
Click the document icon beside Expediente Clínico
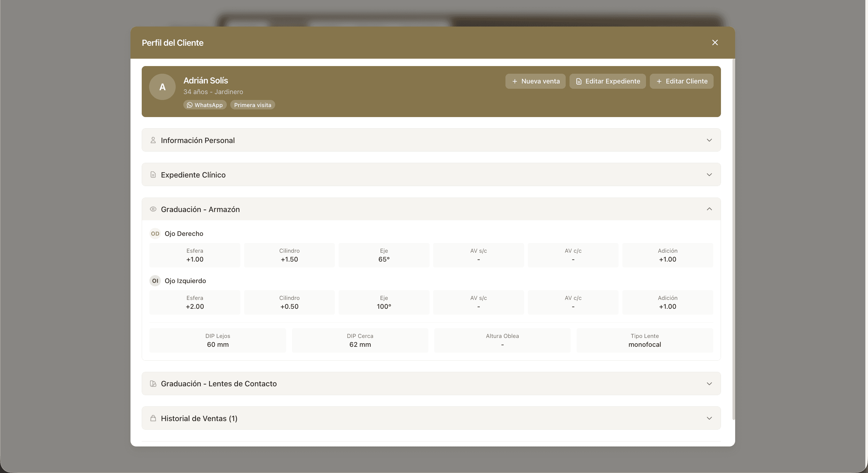[x=153, y=174]
